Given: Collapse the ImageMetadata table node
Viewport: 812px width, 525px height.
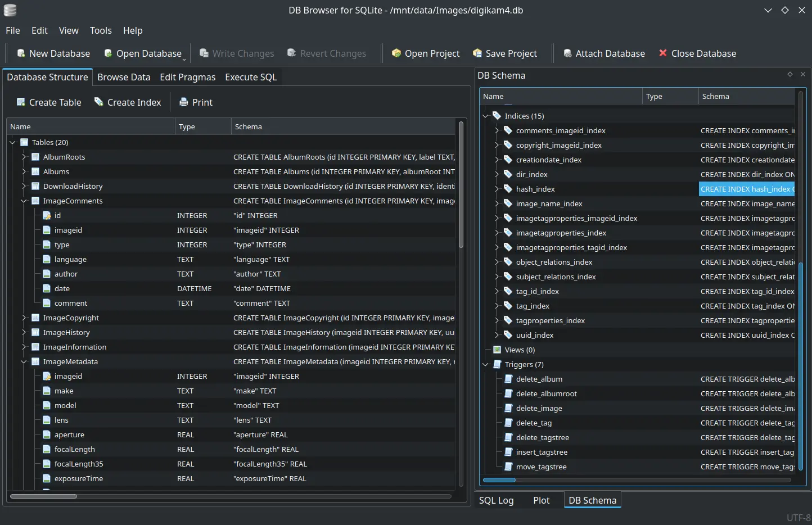Looking at the screenshot, I should 24,361.
